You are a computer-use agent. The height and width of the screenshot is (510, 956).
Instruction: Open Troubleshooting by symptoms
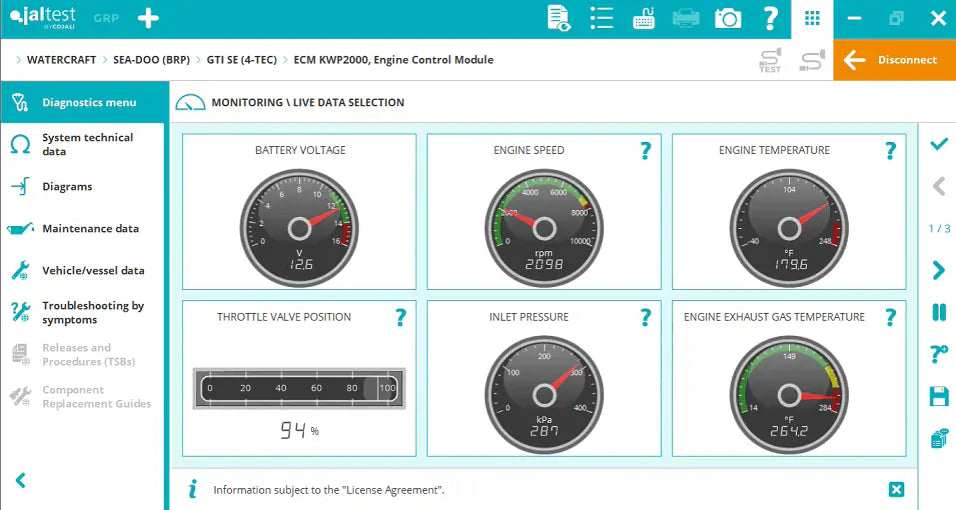click(82, 312)
